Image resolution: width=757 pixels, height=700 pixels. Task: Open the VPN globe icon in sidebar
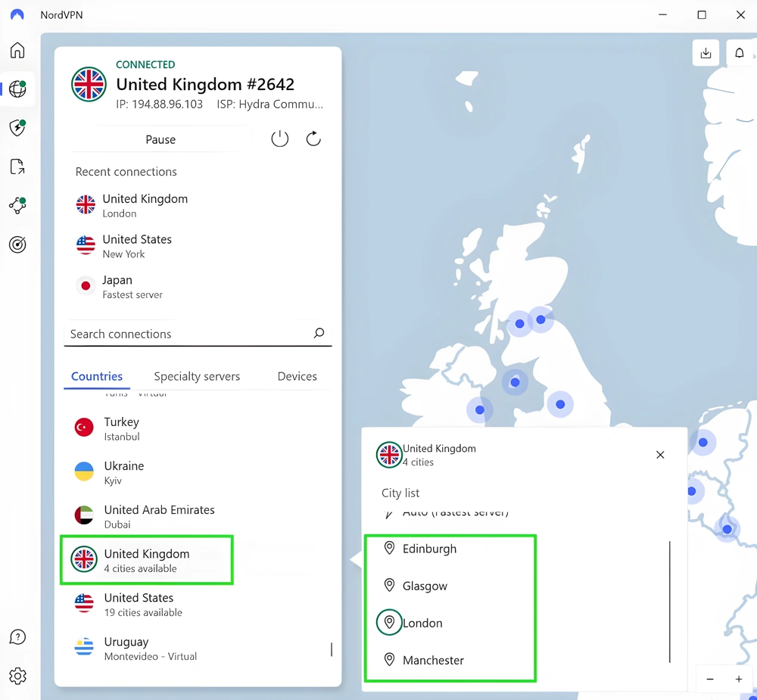pos(17,89)
